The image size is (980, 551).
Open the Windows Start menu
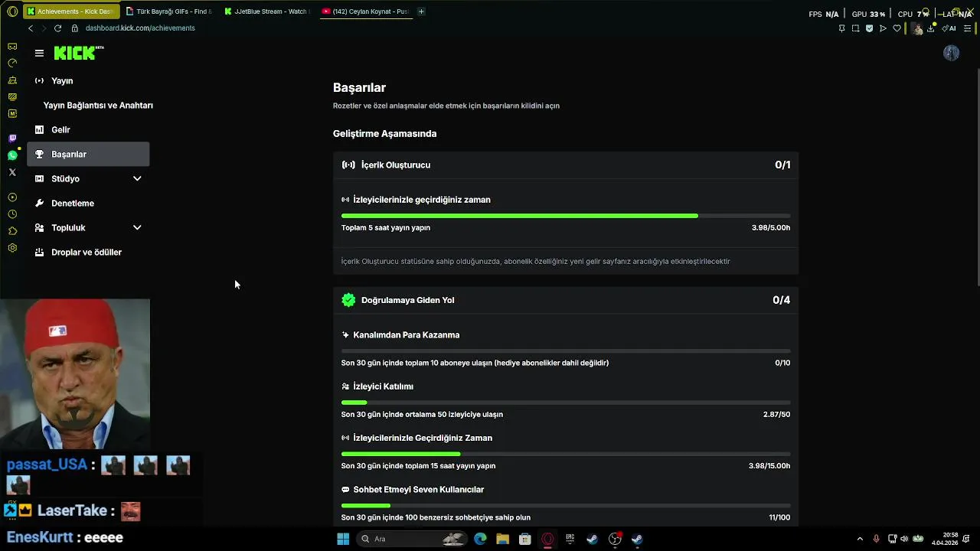pyautogui.click(x=343, y=539)
